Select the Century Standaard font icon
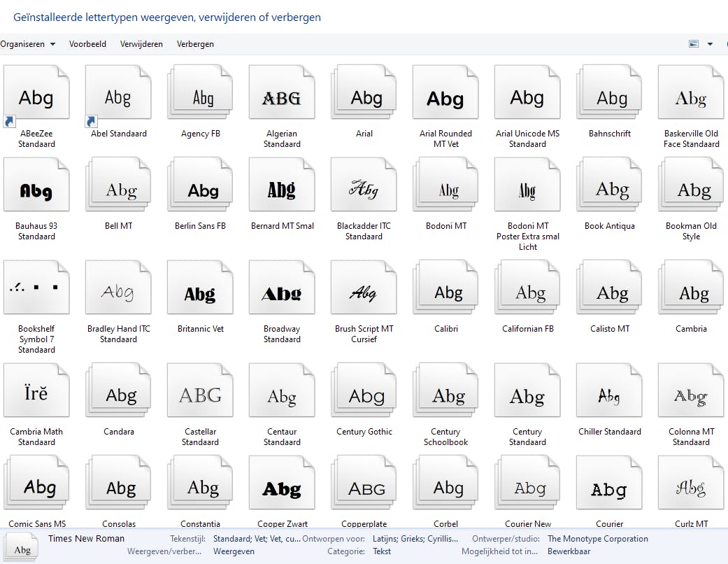This screenshot has width=728, height=564. click(527, 390)
